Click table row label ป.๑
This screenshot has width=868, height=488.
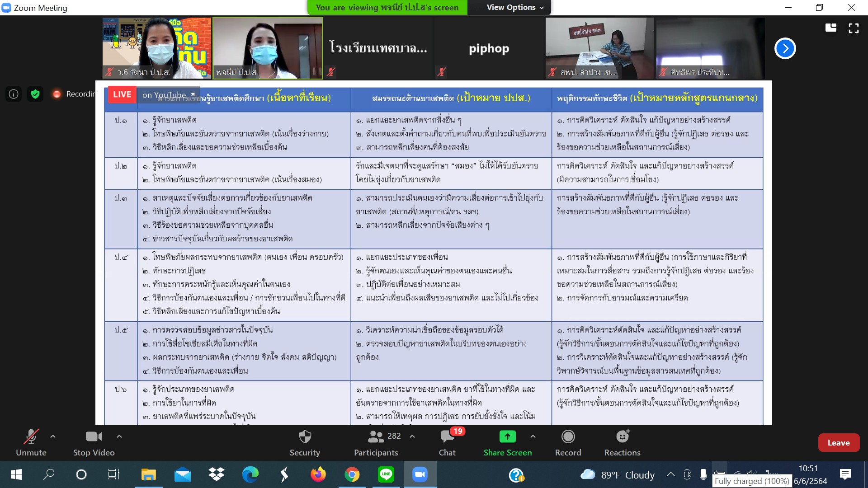pos(121,120)
